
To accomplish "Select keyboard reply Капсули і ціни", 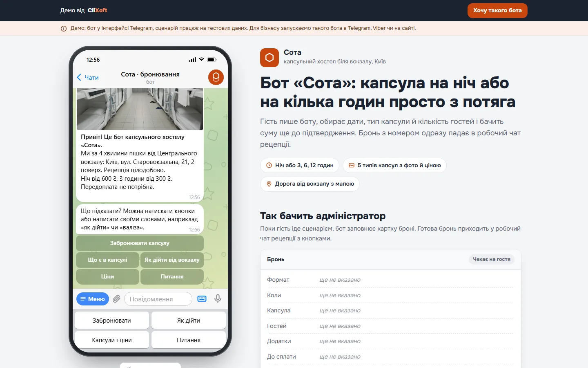I will [112, 340].
